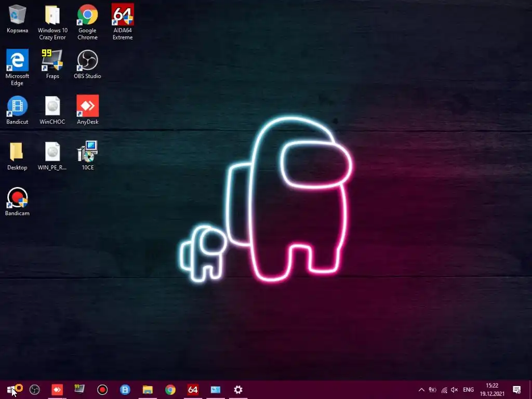Image resolution: width=532 pixels, height=399 pixels.
Task: Open Settings gear in the taskbar
Action: coord(238,390)
